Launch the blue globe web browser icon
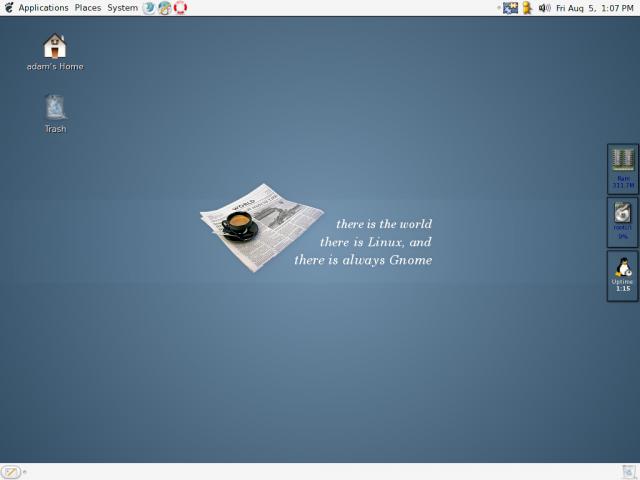This screenshot has width=640, height=480. [149, 8]
